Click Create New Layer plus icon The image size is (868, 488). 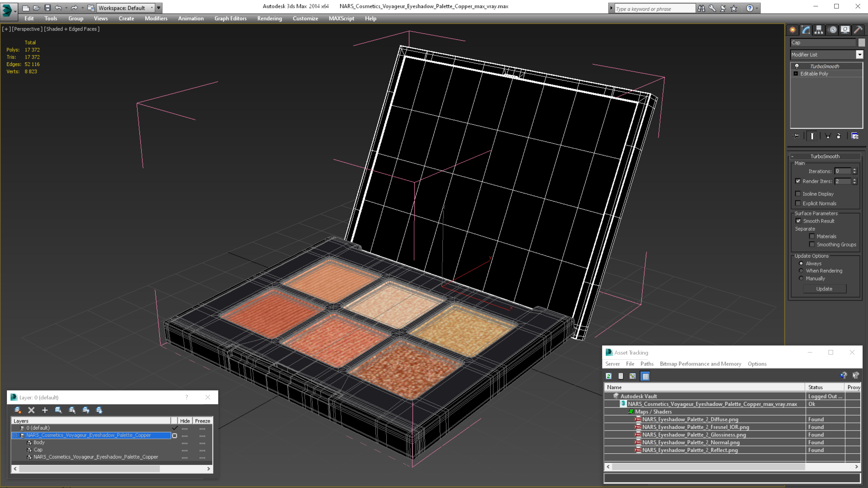45,410
